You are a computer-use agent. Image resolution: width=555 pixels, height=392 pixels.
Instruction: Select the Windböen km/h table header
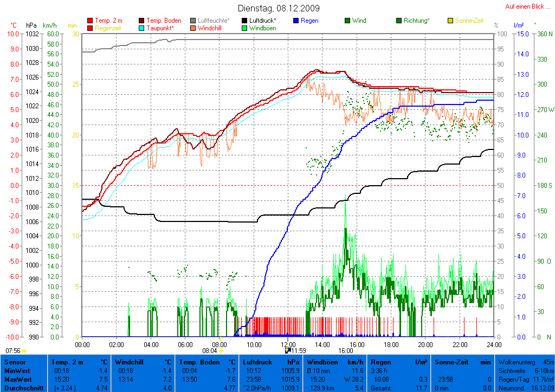(334, 362)
